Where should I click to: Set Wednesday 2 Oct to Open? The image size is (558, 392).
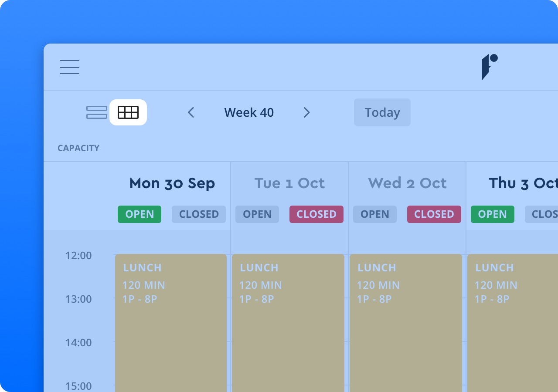click(375, 214)
